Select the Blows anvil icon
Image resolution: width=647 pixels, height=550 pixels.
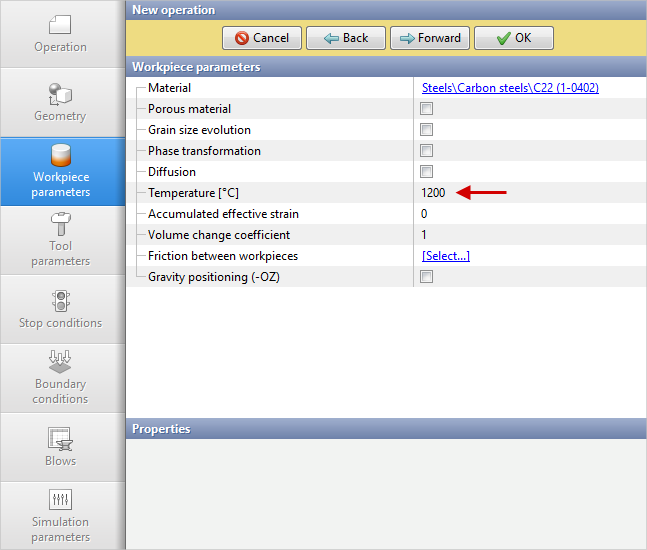[60, 439]
